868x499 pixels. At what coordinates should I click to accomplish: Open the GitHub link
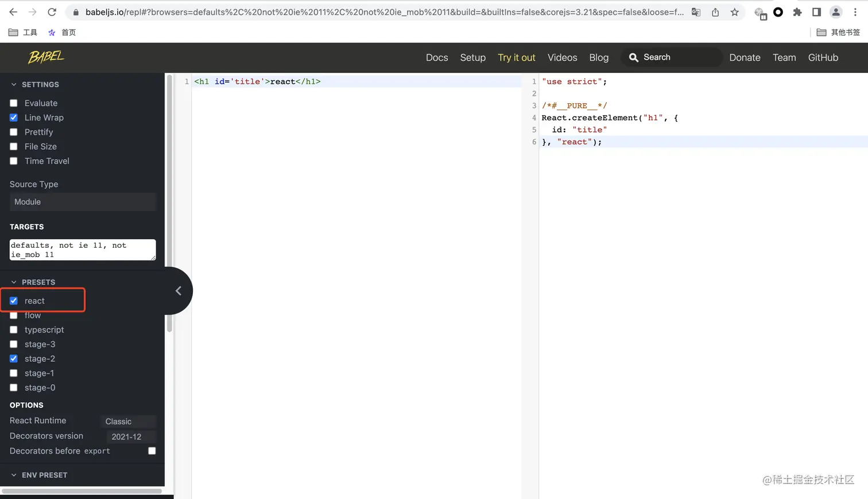[x=823, y=57]
